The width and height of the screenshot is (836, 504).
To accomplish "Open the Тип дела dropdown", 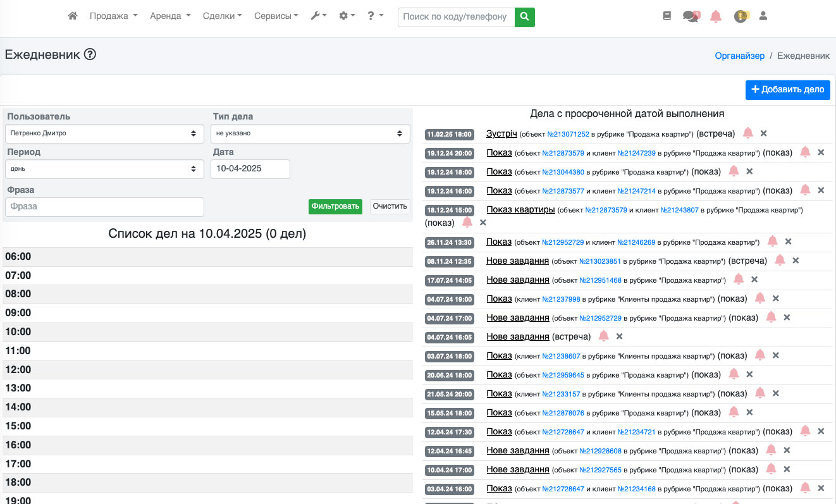I will (310, 133).
